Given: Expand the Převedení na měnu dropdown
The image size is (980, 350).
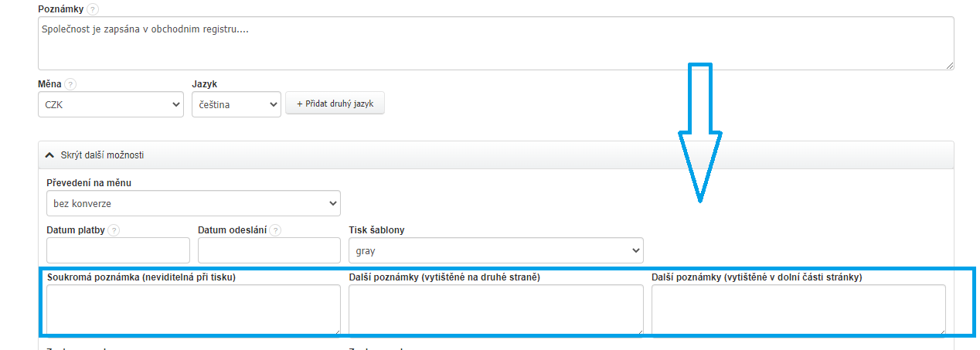Looking at the screenshot, I should click(x=192, y=204).
